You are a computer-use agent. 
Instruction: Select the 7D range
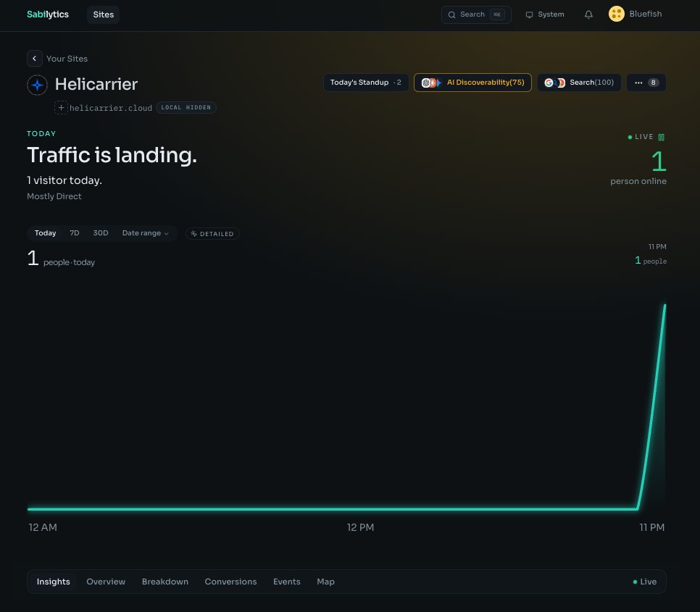75,233
